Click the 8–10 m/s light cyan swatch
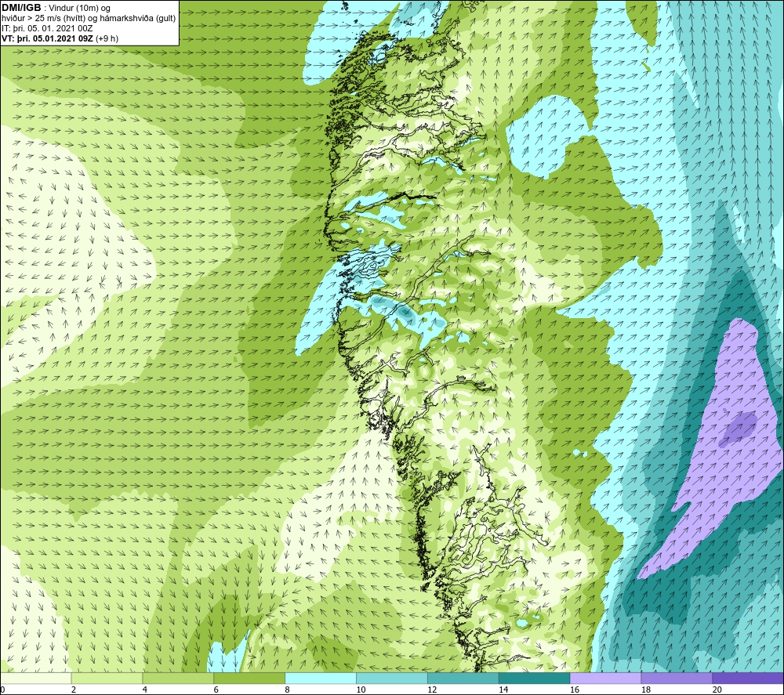The width and height of the screenshot is (784, 695). coord(321,678)
